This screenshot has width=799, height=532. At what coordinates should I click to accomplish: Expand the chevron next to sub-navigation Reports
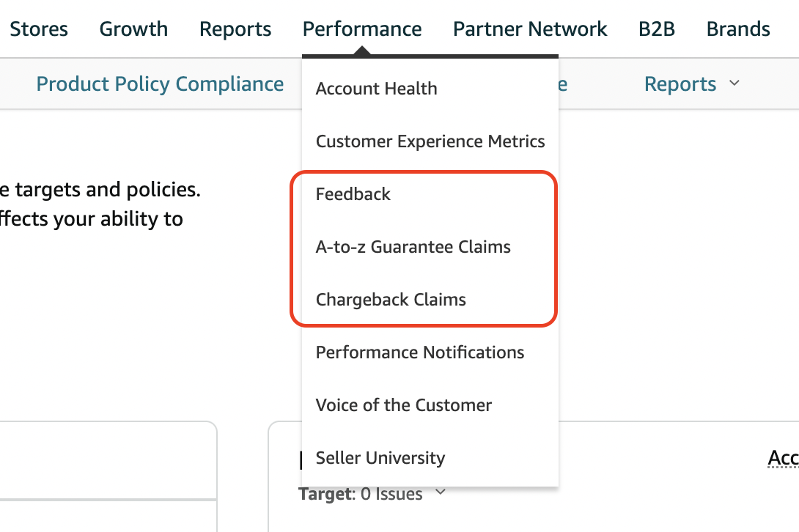pos(734,84)
